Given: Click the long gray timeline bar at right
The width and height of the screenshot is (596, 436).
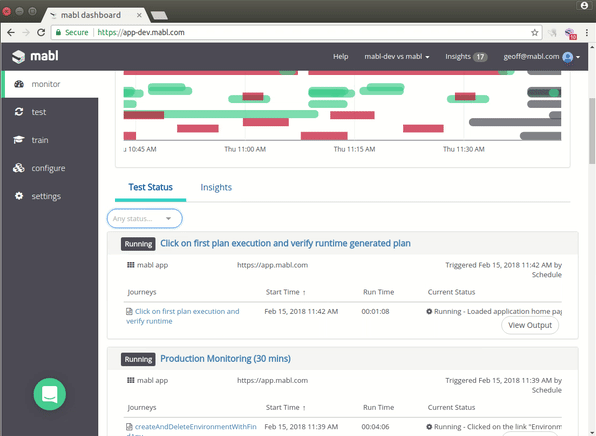Looking at the screenshot, I should tap(515, 122).
